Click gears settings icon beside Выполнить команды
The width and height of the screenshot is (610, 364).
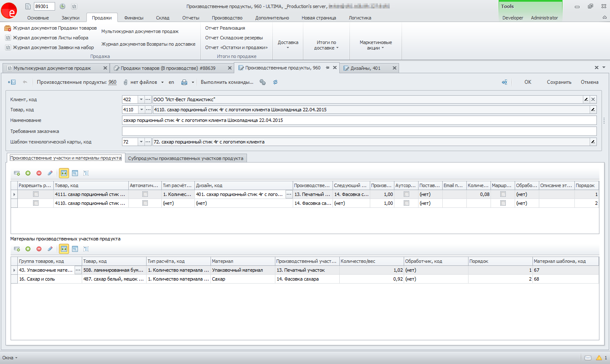point(263,82)
